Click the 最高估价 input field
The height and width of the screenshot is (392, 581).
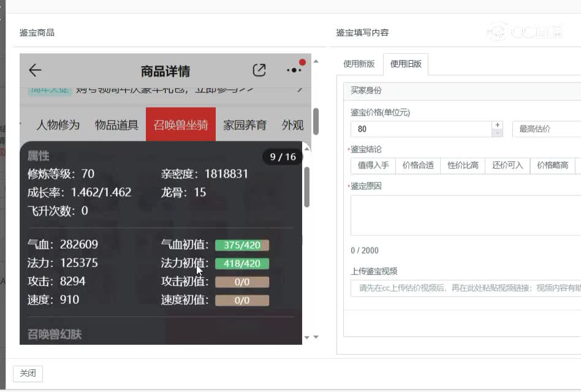[x=547, y=129]
